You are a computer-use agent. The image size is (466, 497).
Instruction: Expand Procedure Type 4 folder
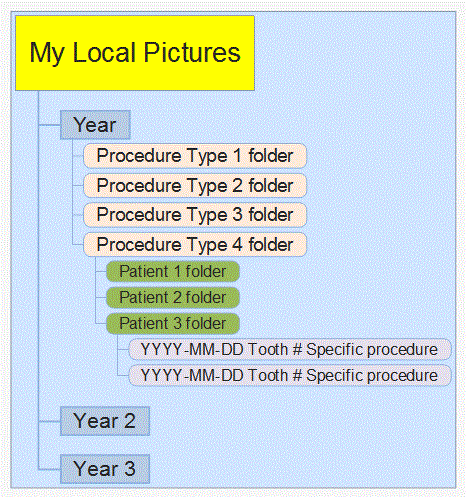(x=195, y=244)
